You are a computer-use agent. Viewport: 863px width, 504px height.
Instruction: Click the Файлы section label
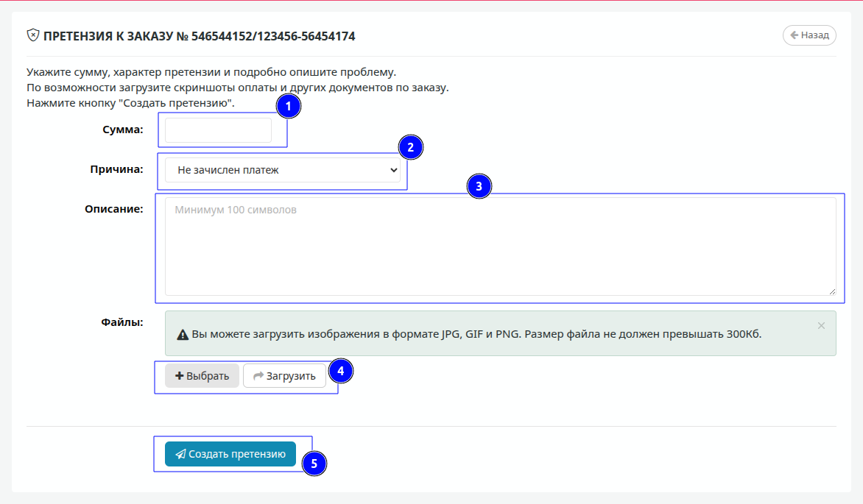click(121, 322)
